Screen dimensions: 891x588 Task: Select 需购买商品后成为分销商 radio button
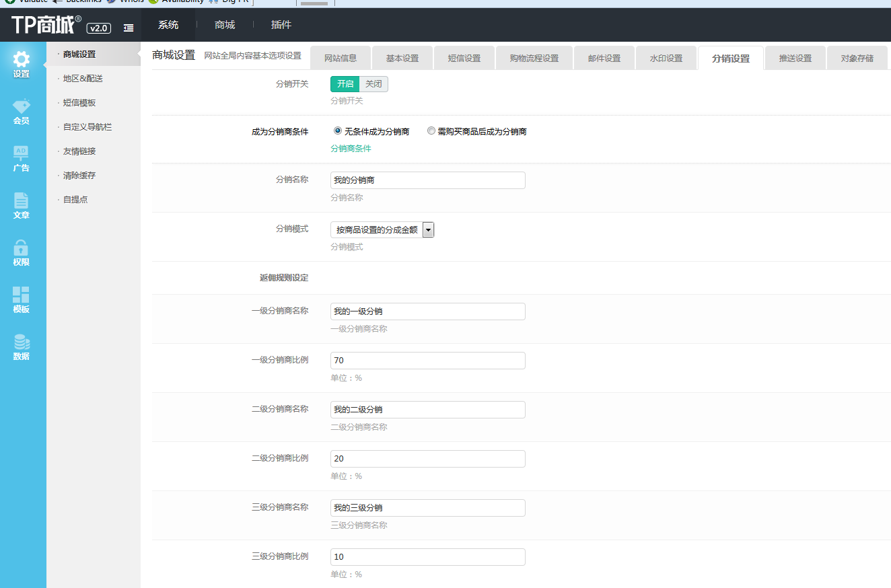(431, 131)
